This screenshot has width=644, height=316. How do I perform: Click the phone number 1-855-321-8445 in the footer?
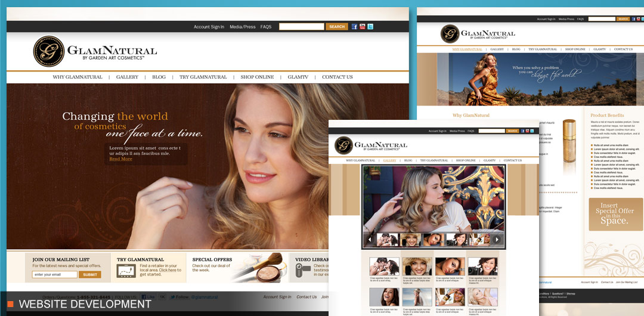click(93, 297)
